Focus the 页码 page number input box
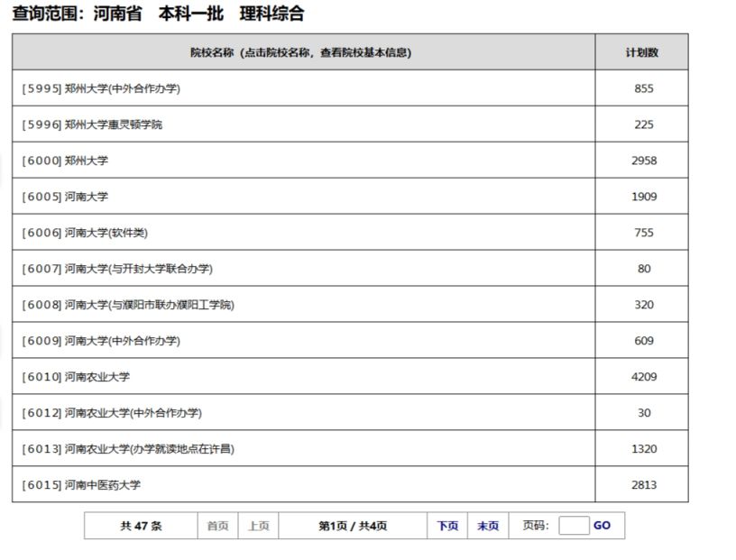Screen dimensions: 736x560 pyautogui.click(x=574, y=525)
